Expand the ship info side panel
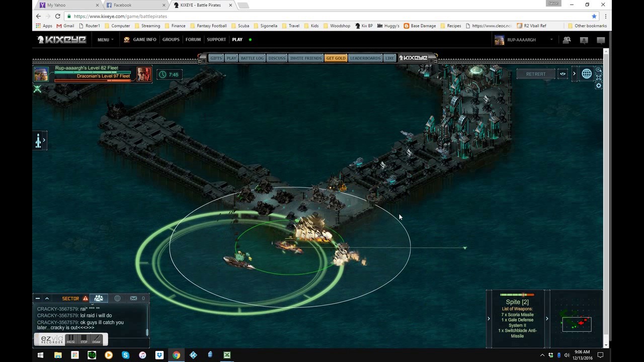Image resolution: width=644 pixels, height=362 pixels. pyautogui.click(x=40, y=140)
